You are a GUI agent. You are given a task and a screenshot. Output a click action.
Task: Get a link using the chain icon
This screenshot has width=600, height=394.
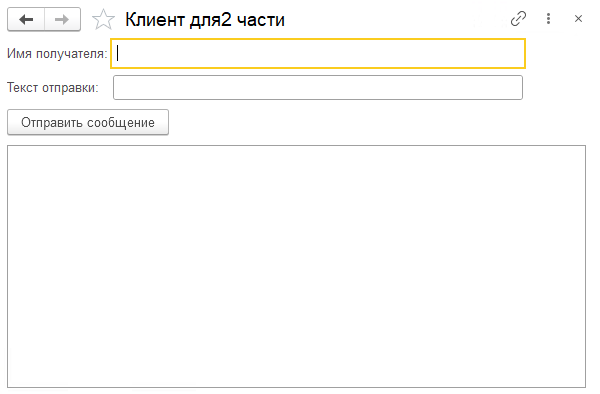pyautogui.click(x=518, y=18)
